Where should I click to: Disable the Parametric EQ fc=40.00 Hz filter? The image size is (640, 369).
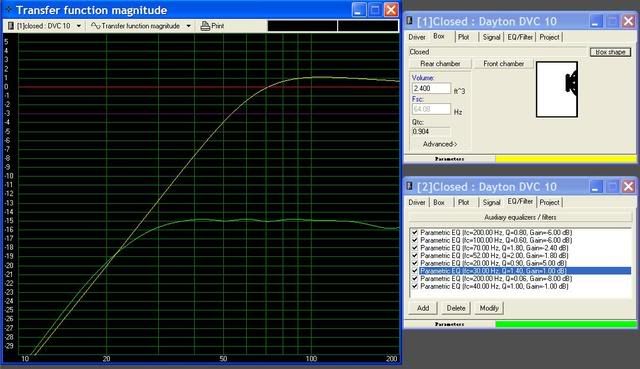point(415,287)
